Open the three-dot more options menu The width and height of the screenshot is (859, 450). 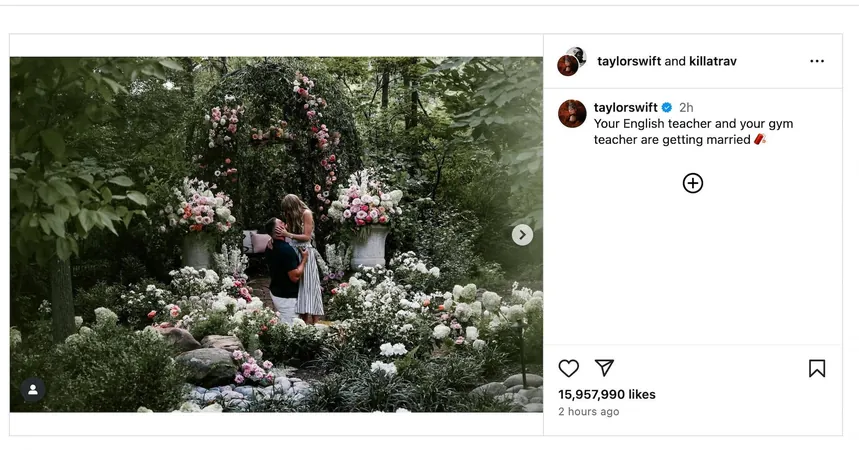817,61
